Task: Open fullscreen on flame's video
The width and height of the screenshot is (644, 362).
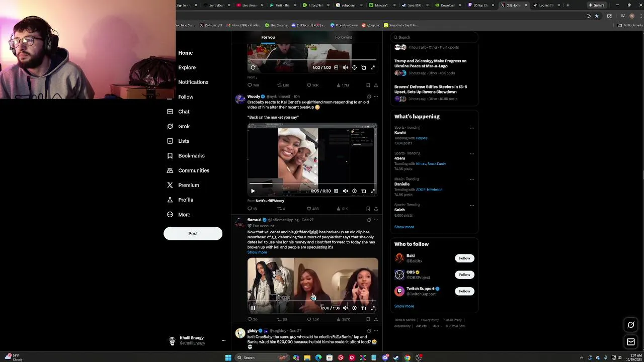Action: (x=373, y=308)
